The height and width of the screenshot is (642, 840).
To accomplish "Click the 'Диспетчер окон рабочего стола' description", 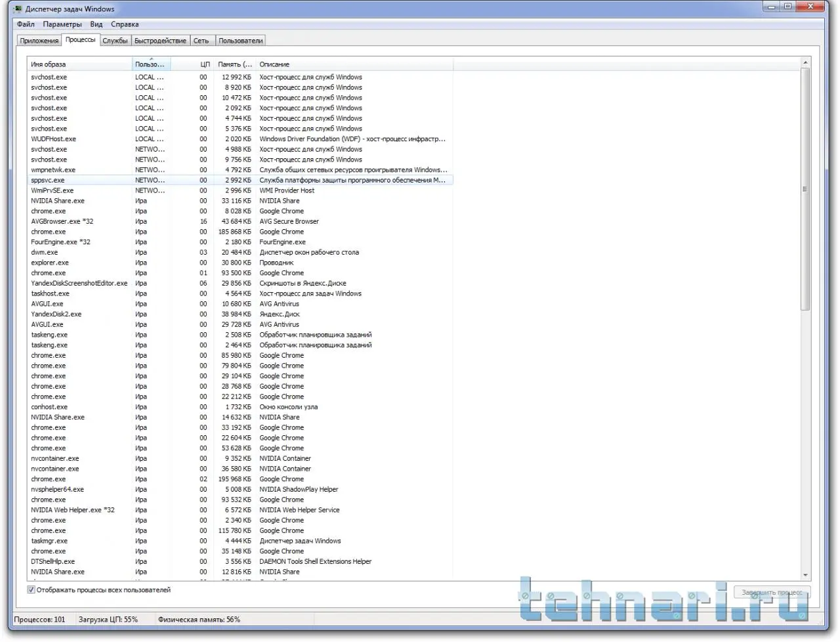I will (x=309, y=253).
